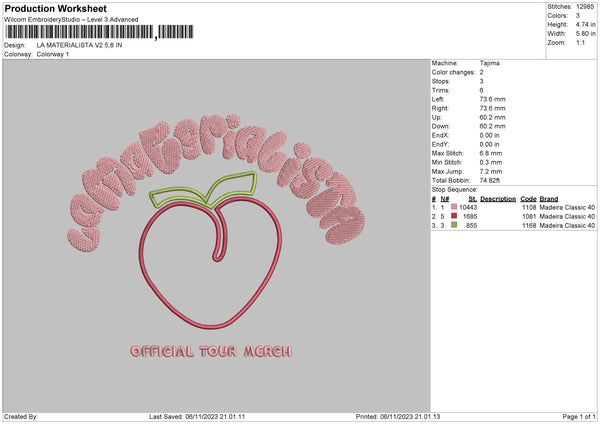Click the Max Jump value 7.2 mm

[491, 171]
